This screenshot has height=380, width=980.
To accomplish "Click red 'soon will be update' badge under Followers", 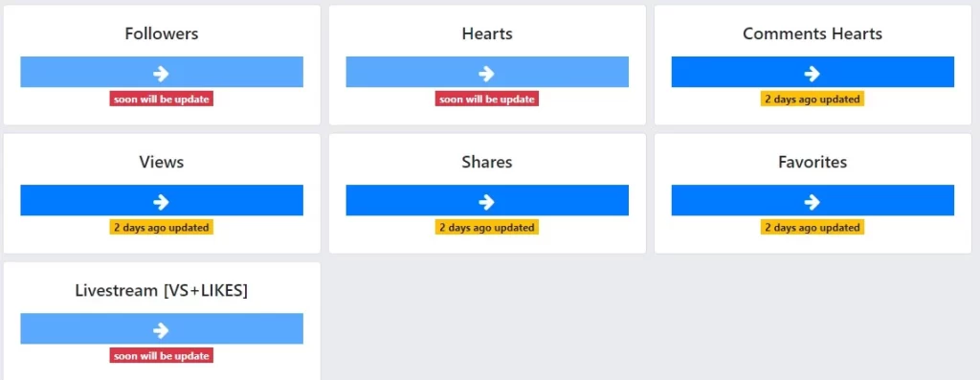I will click(x=161, y=99).
